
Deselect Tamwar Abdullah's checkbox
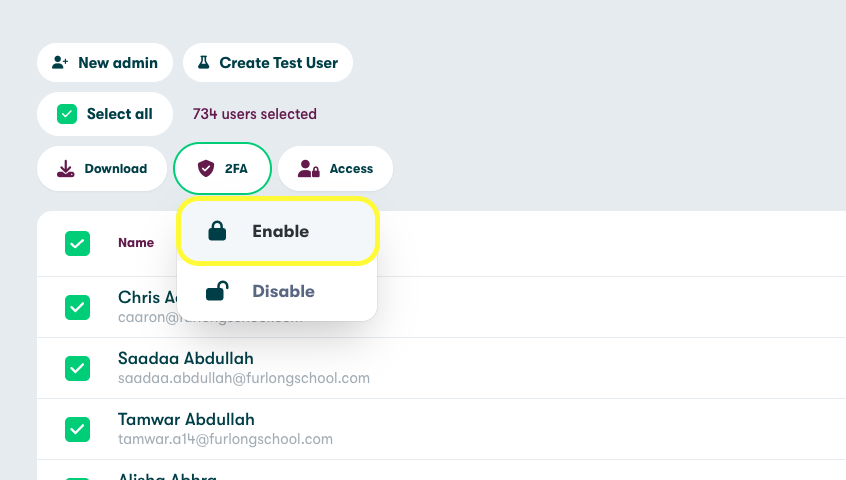(77, 429)
